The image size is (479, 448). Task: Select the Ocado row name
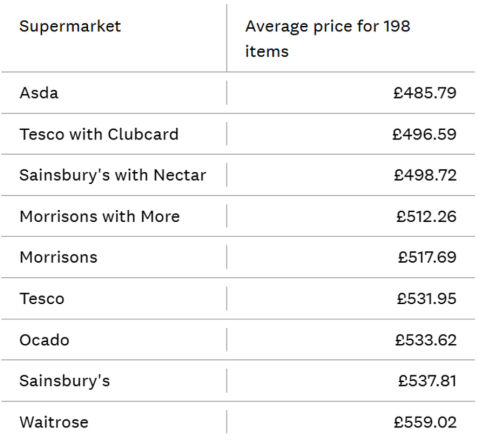(44, 340)
